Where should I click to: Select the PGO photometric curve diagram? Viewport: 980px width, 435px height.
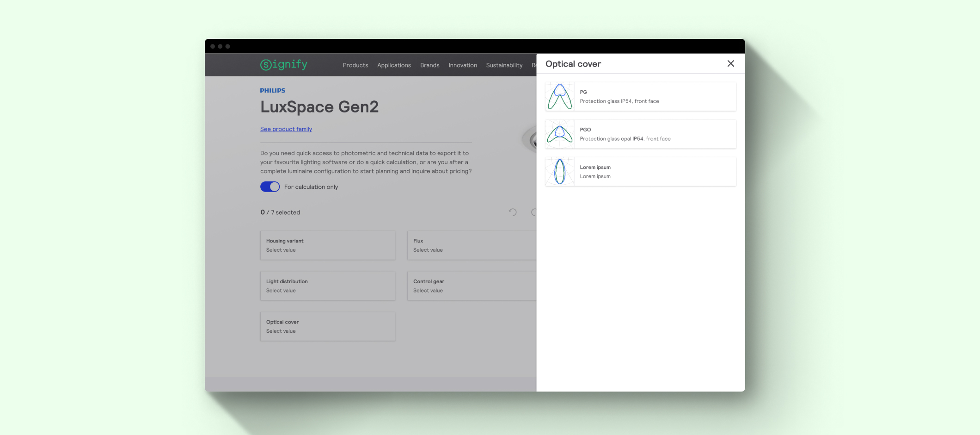(x=559, y=134)
